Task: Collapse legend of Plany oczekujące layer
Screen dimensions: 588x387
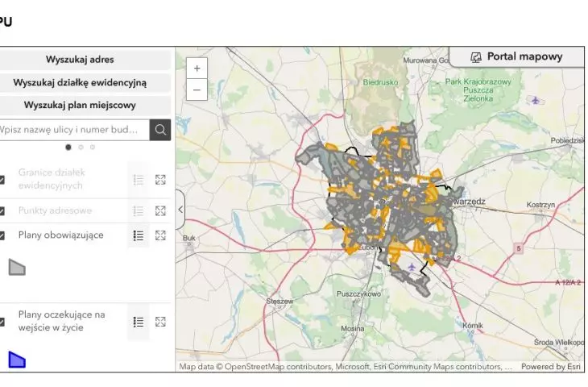Action: pos(139,322)
